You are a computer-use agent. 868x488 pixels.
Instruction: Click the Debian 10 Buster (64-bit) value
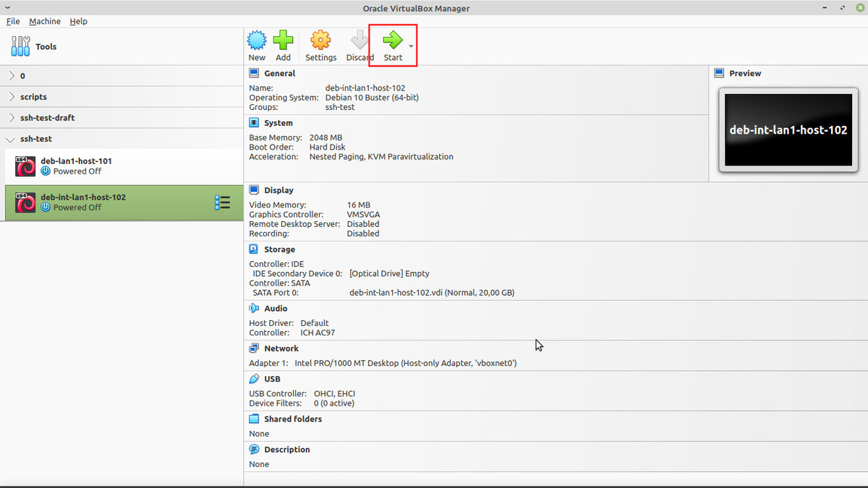tap(372, 98)
